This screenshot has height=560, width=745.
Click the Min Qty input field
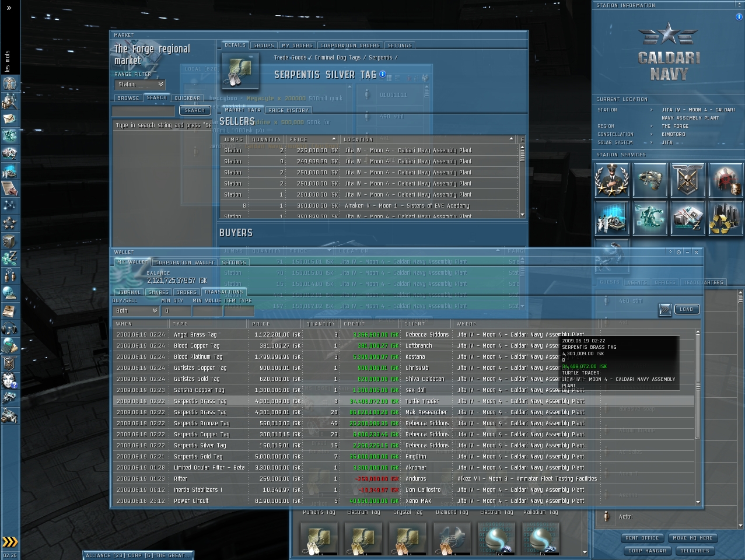coord(175,311)
